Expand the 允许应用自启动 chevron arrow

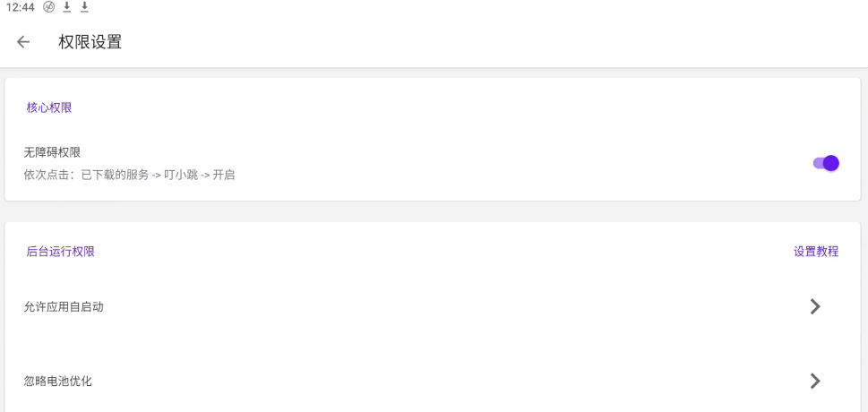click(x=815, y=306)
